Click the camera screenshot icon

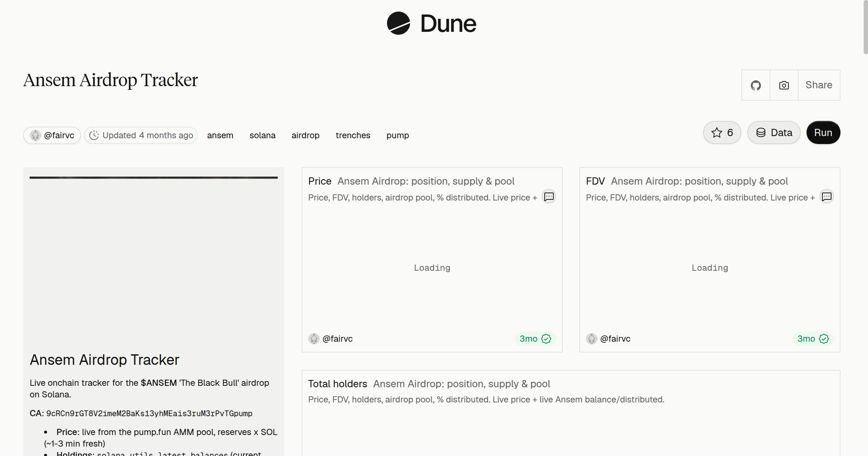[x=784, y=85]
